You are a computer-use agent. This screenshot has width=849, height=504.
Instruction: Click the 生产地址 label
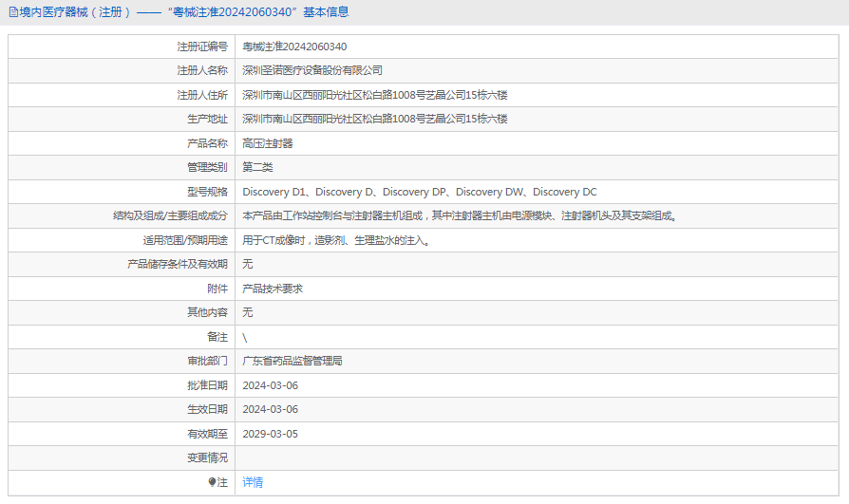207,119
